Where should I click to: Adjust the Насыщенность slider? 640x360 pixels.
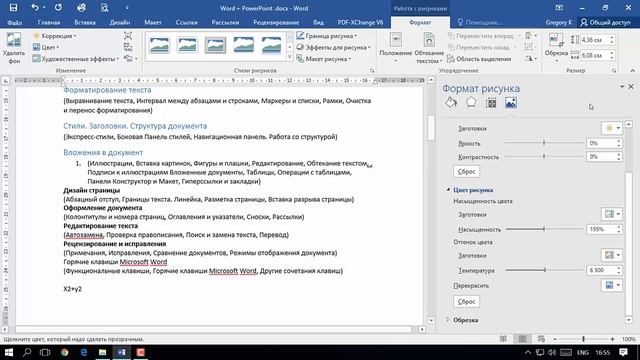tap(544, 229)
